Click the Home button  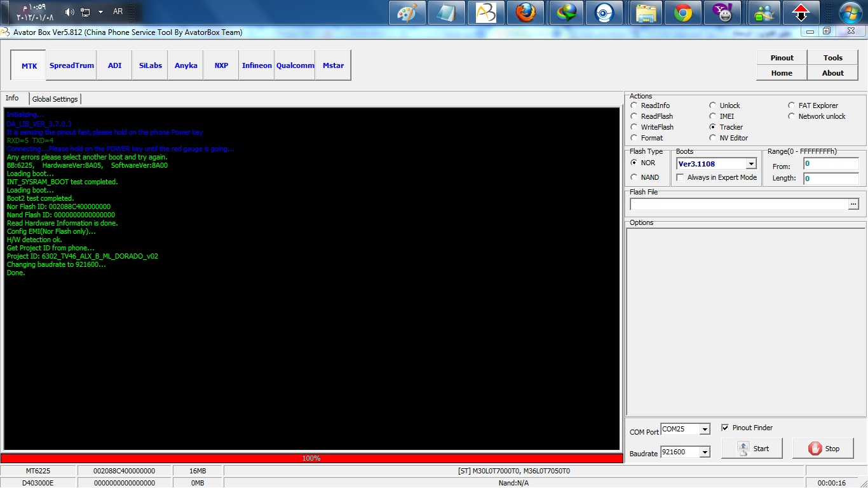782,73
